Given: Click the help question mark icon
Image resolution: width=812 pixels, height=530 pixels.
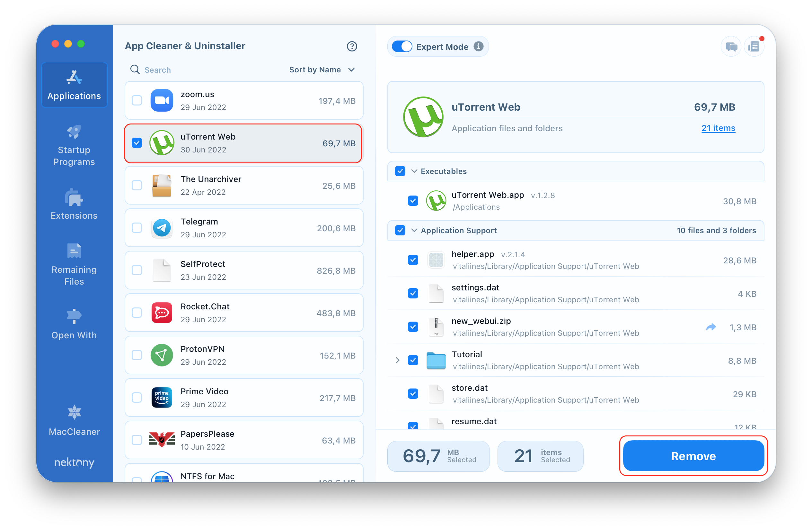Looking at the screenshot, I should [350, 46].
